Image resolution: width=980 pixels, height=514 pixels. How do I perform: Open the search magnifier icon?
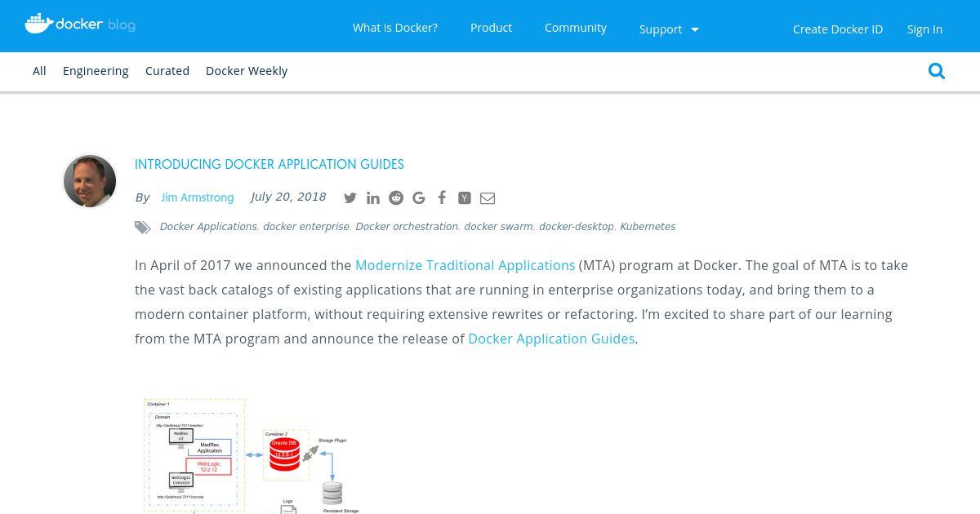tap(937, 71)
